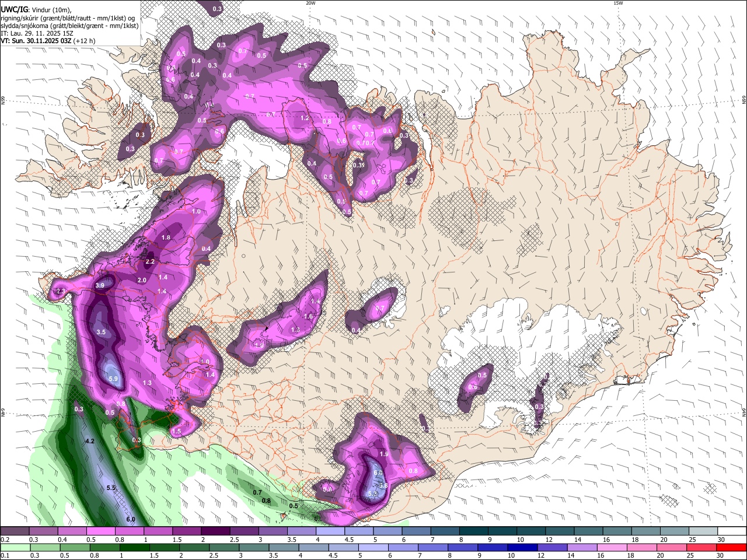Select the dark teal swatch labeled 8 on the top scale
The image size is (747, 560).
click(474, 531)
